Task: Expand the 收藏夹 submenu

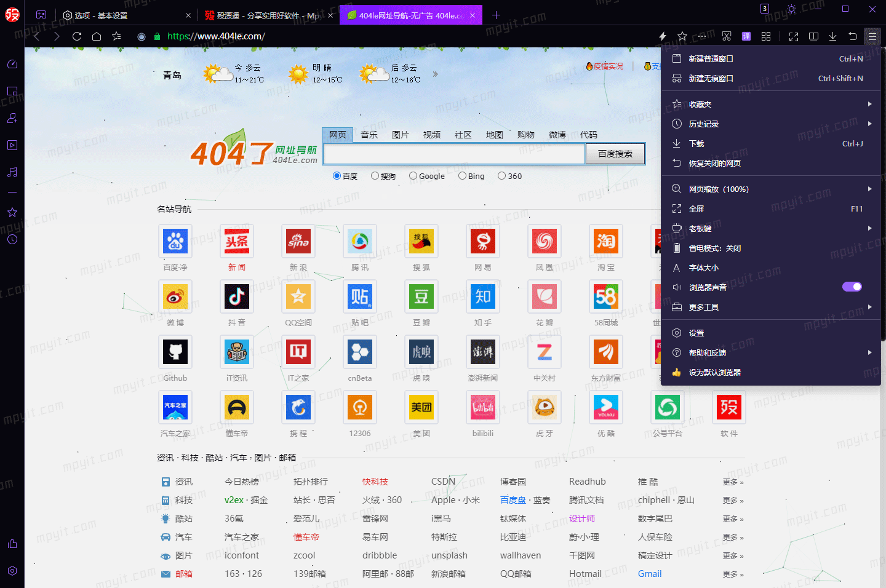Action: pyautogui.click(x=771, y=104)
